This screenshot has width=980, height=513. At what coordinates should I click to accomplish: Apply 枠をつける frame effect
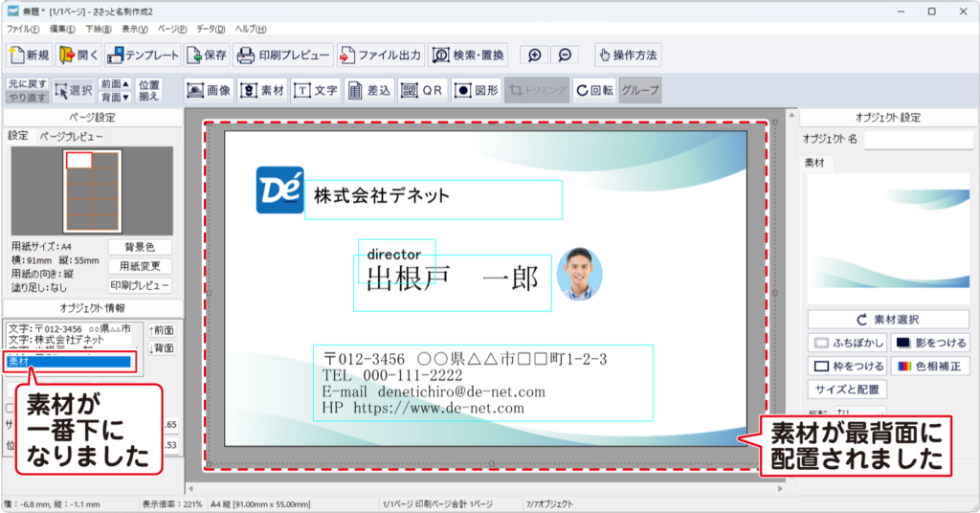click(x=848, y=367)
